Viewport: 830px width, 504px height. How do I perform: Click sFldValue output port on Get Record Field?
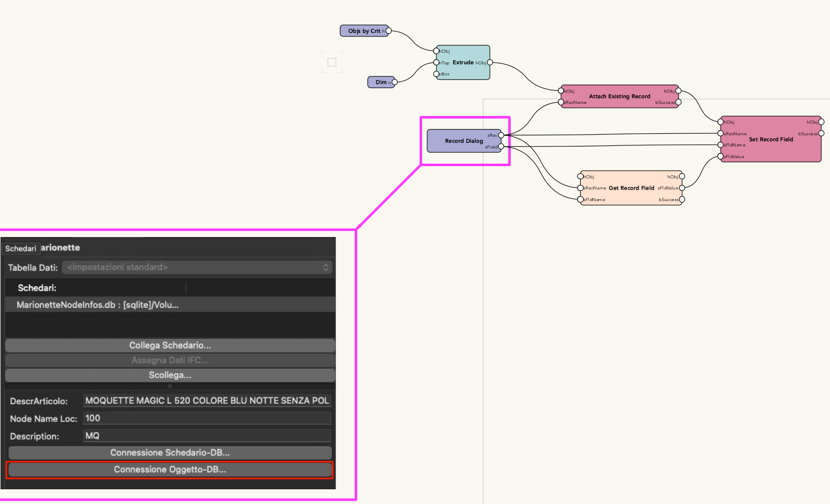[x=682, y=188]
